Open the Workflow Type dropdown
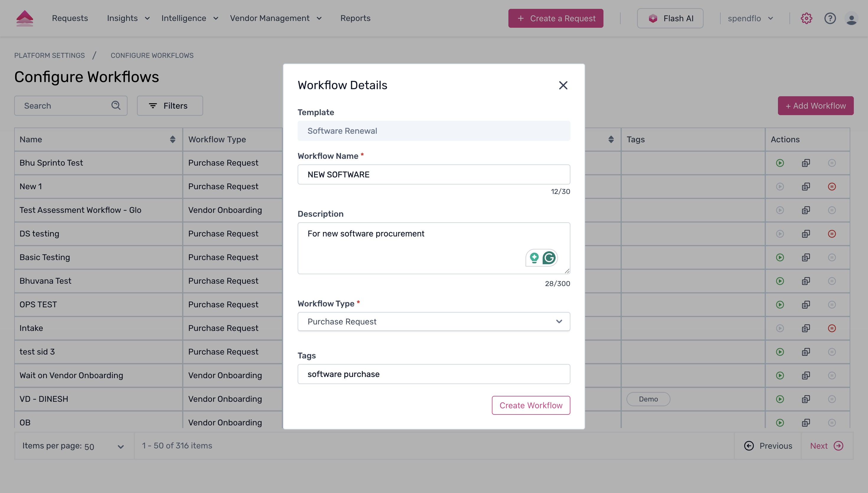868x493 pixels. coord(433,321)
